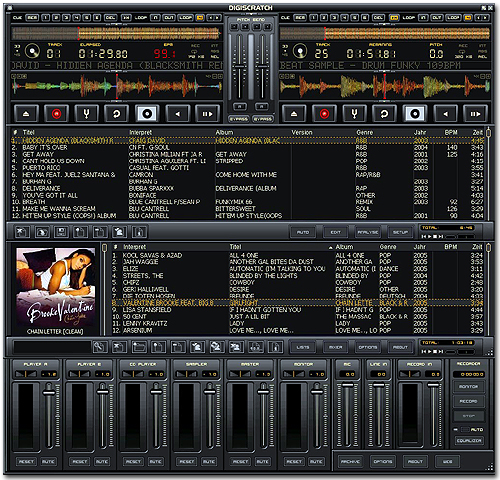Click the right deck's red record-circle button
This screenshot has width=500, height=480.
324,114
